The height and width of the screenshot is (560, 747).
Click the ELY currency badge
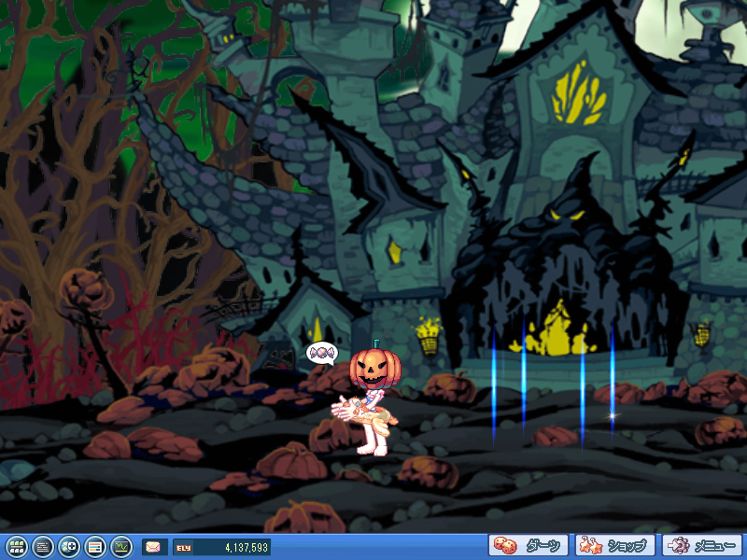point(183,548)
